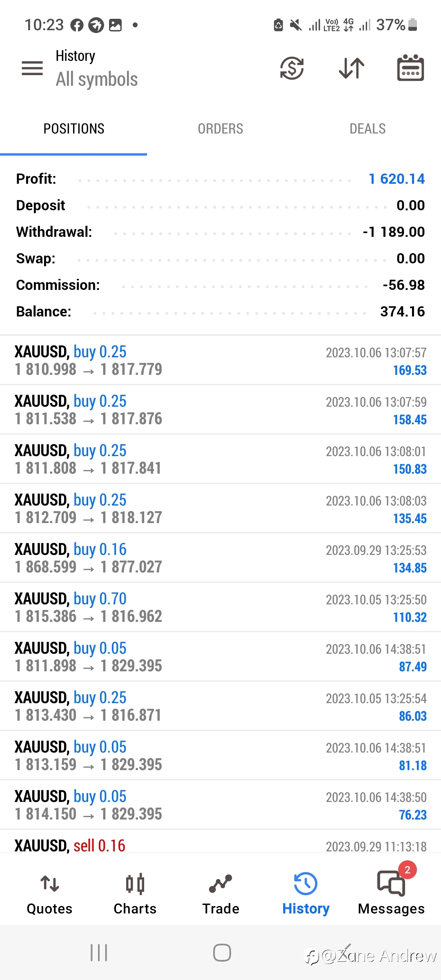Open position with 87.49 profit

tap(220, 657)
